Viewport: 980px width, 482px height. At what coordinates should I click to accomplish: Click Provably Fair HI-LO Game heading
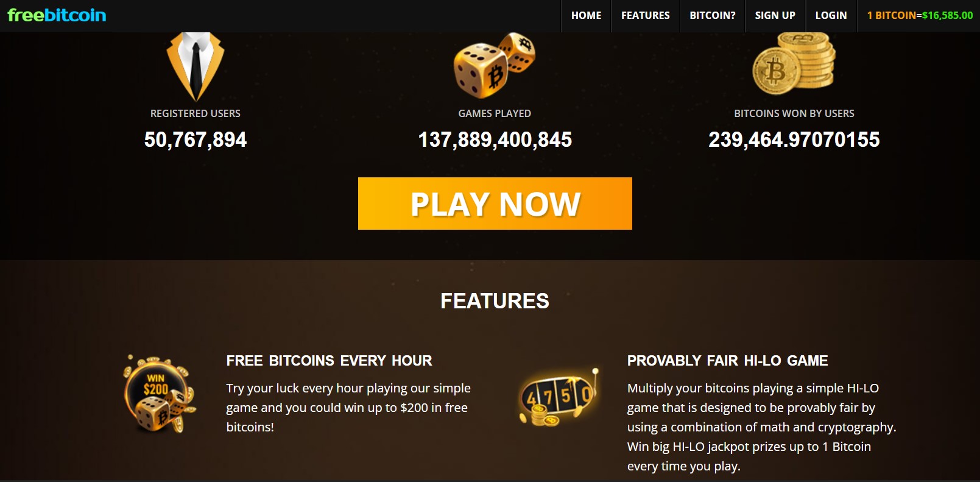point(727,361)
